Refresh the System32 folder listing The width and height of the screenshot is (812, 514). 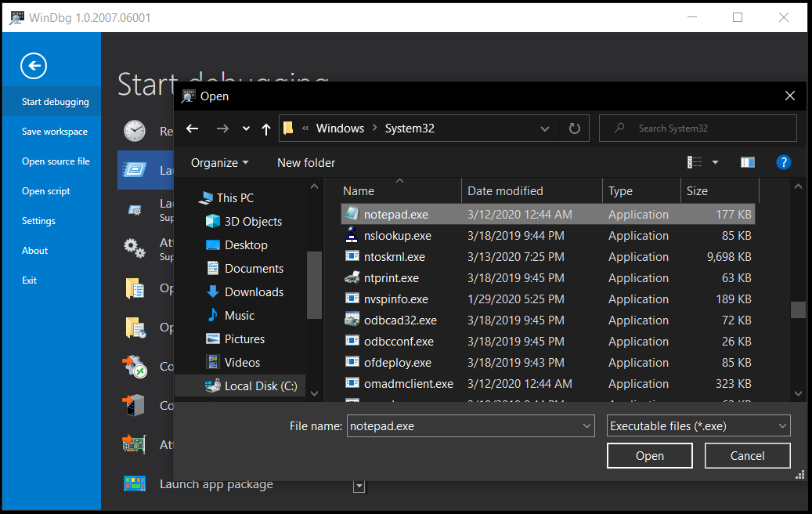click(x=574, y=128)
